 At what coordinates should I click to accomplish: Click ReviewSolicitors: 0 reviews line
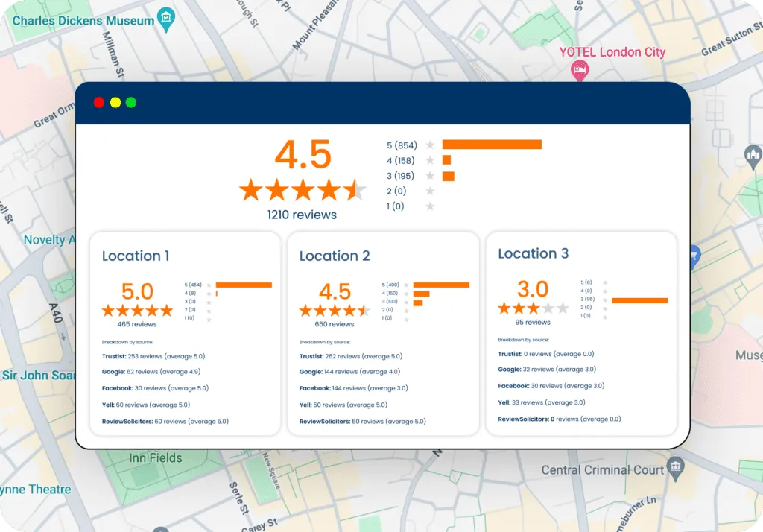[560, 419]
